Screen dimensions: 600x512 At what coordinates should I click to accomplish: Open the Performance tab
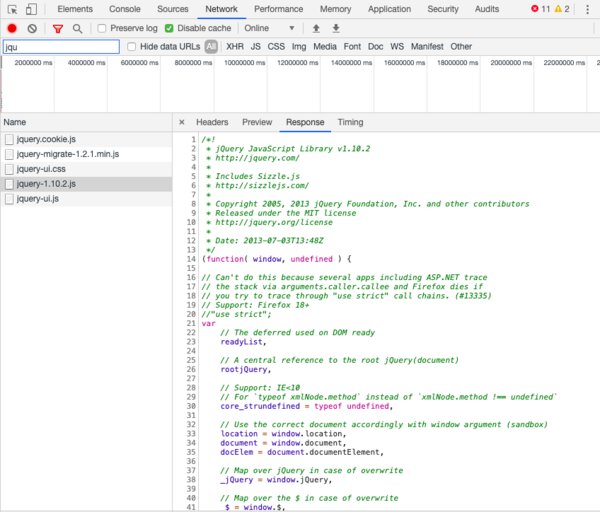[x=279, y=9]
